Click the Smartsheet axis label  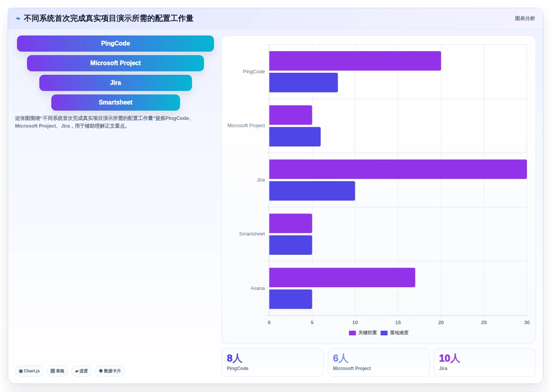(x=252, y=234)
